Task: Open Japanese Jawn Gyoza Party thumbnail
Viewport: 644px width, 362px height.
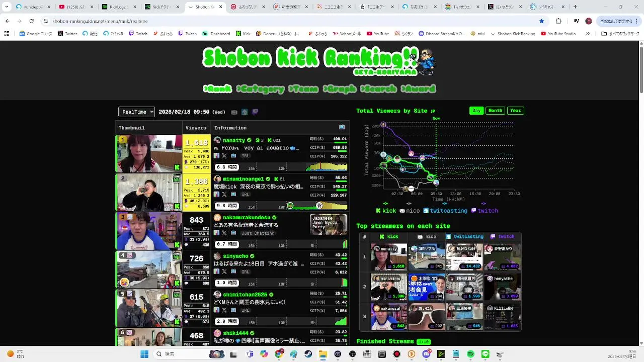Action: click(x=328, y=224)
